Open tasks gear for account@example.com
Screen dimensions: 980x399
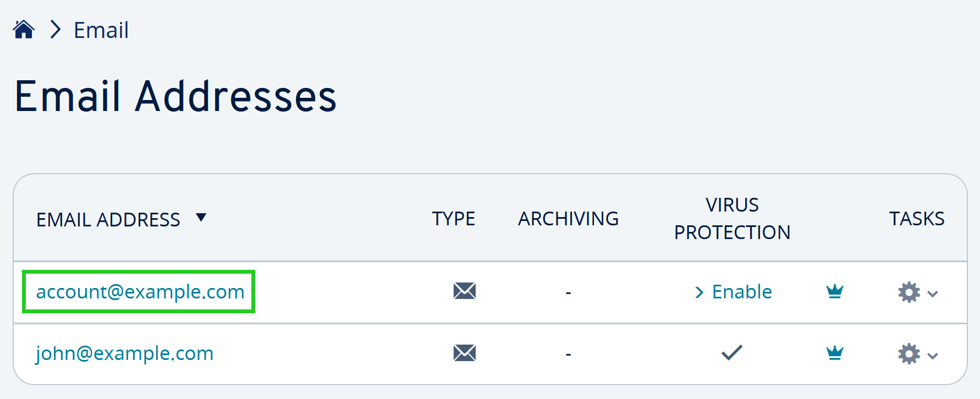[909, 292]
